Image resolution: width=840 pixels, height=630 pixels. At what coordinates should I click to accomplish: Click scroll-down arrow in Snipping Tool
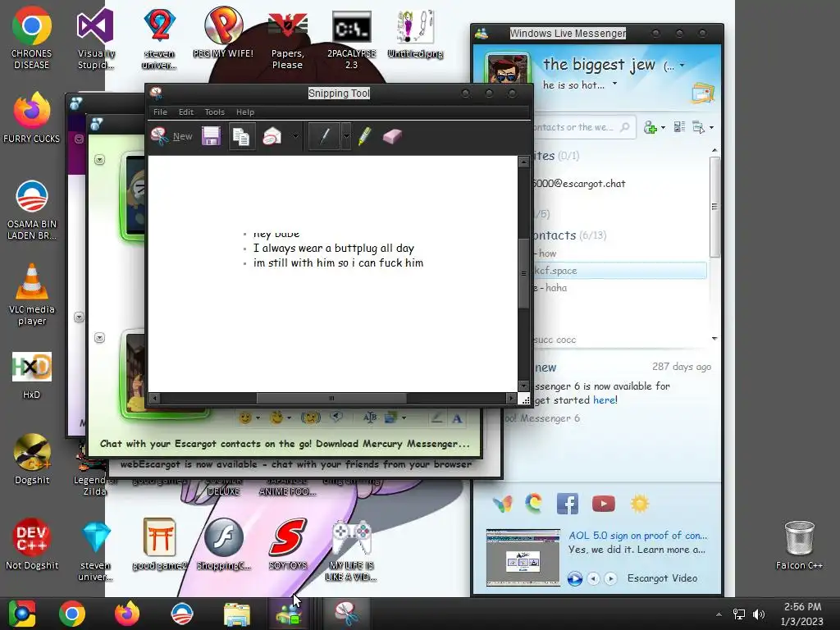pyautogui.click(x=523, y=386)
